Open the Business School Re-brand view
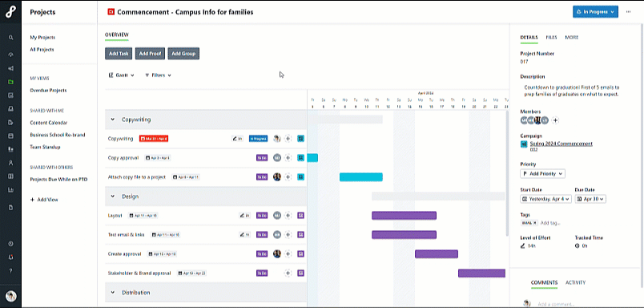Screen dimensions: 644x308 tap(58, 135)
